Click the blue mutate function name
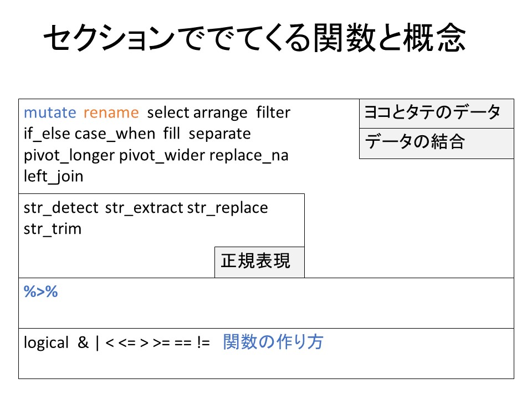This screenshot has height=399, width=532. (x=50, y=113)
